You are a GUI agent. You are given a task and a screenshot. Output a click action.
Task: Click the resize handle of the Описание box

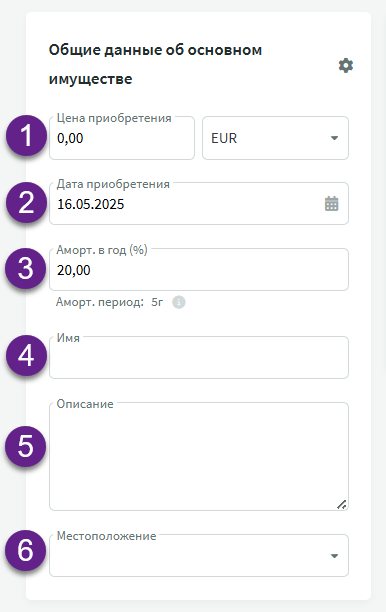pyautogui.click(x=342, y=504)
